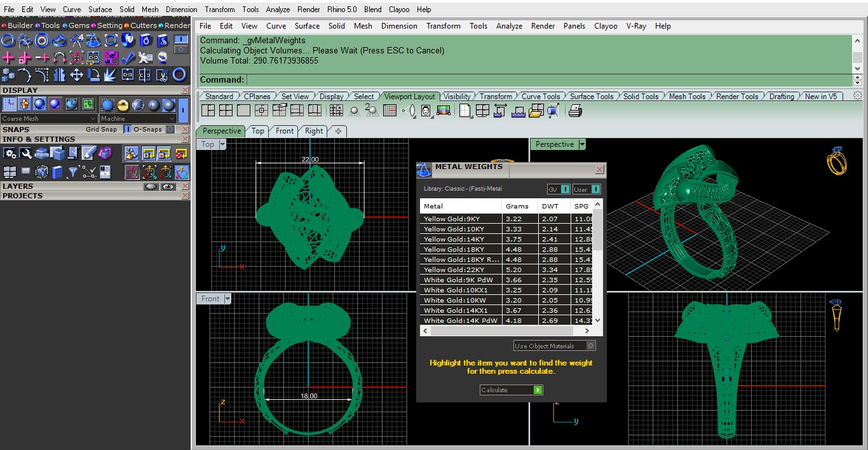Open the wrench options icon in Info & Settings
This screenshot has width=868, height=450.
pyautogui.click(x=25, y=153)
